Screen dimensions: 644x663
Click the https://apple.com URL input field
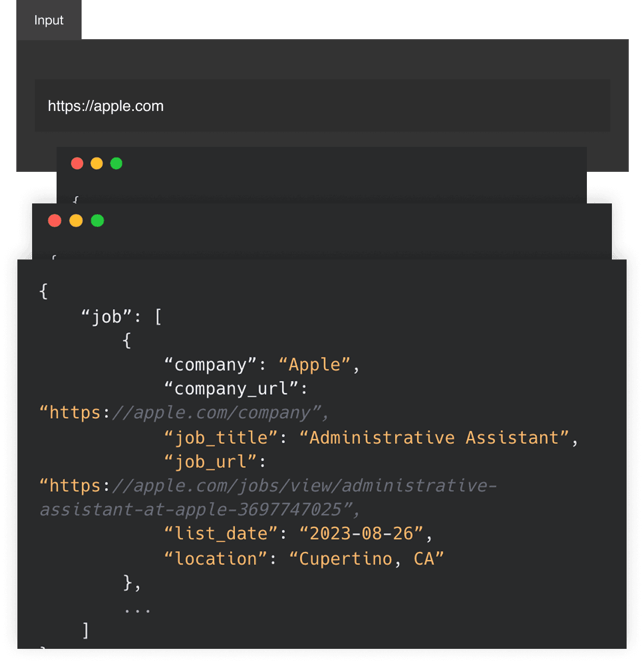(322, 106)
